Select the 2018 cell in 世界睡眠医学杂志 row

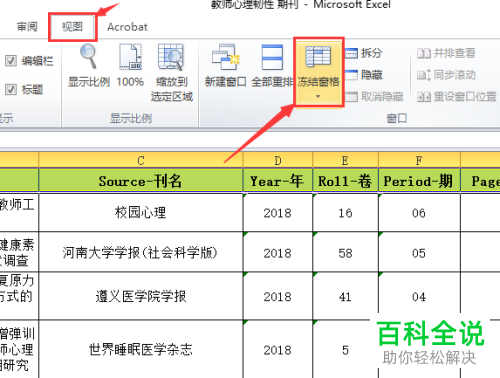click(x=278, y=349)
